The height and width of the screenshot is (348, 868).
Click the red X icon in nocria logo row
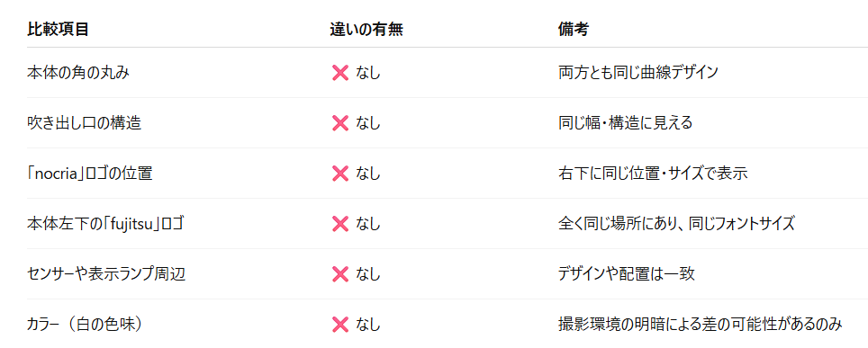coord(339,174)
